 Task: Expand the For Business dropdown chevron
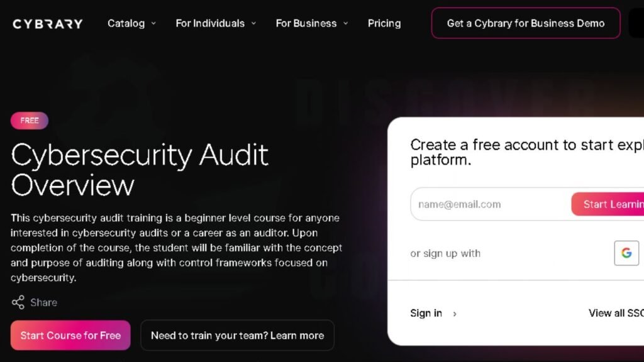click(x=346, y=23)
